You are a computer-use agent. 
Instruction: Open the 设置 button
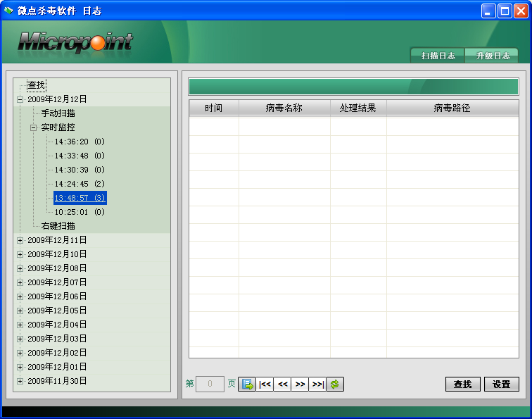502,384
